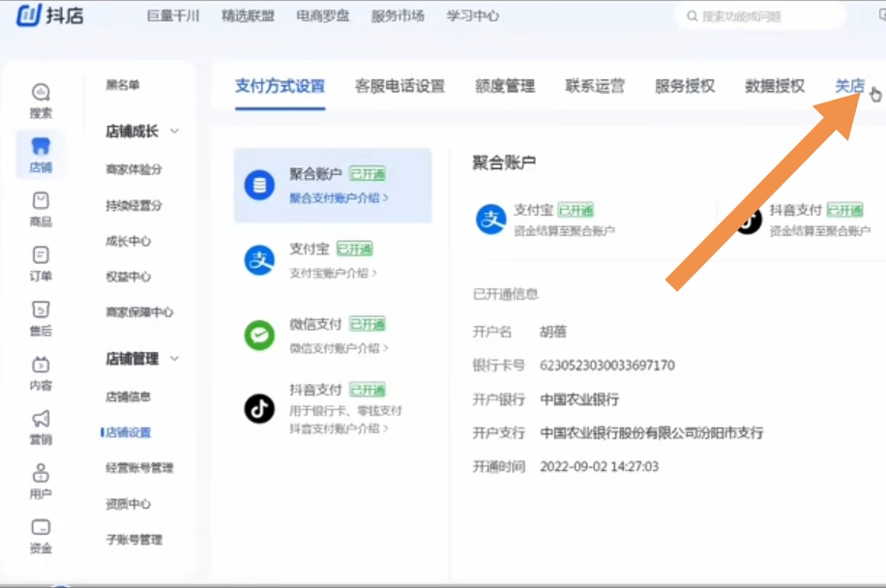This screenshot has height=588, width=886.
Task: Open the 资金 sidebar section
Action: point(41,536)
